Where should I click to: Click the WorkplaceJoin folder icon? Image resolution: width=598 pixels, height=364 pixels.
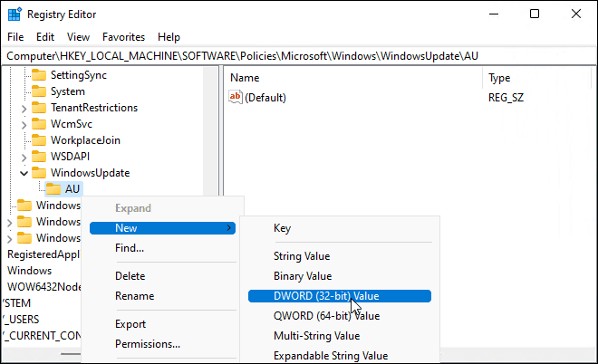pyautogui.click(x=39, y=140)
